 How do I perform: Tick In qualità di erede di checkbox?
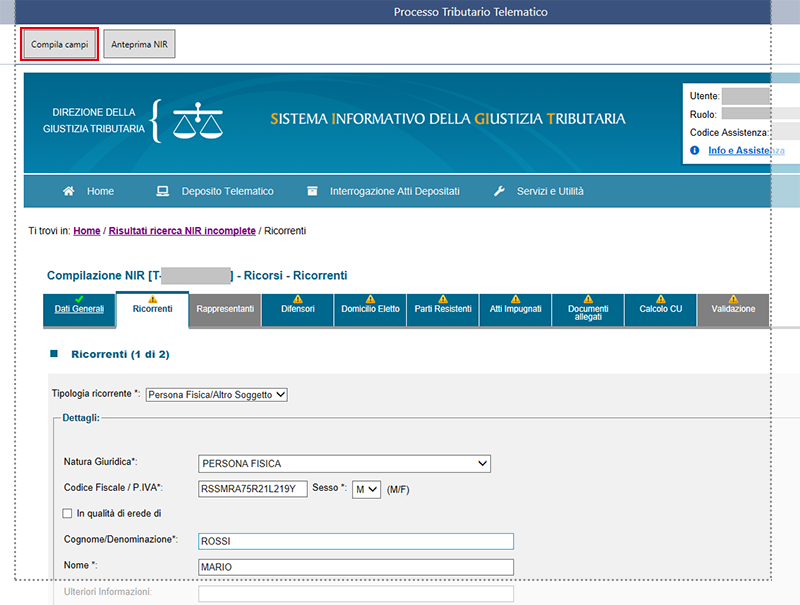coord(67,513)
